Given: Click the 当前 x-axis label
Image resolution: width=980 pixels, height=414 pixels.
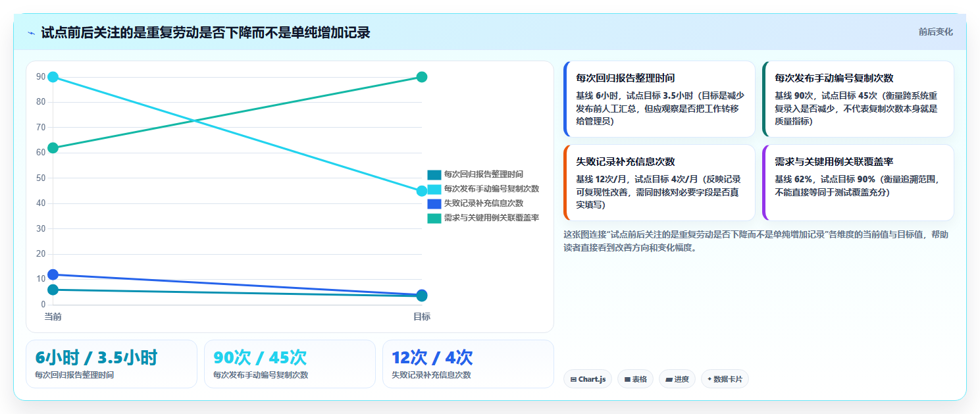Looking at the screenshot, I should coord(53,317).
